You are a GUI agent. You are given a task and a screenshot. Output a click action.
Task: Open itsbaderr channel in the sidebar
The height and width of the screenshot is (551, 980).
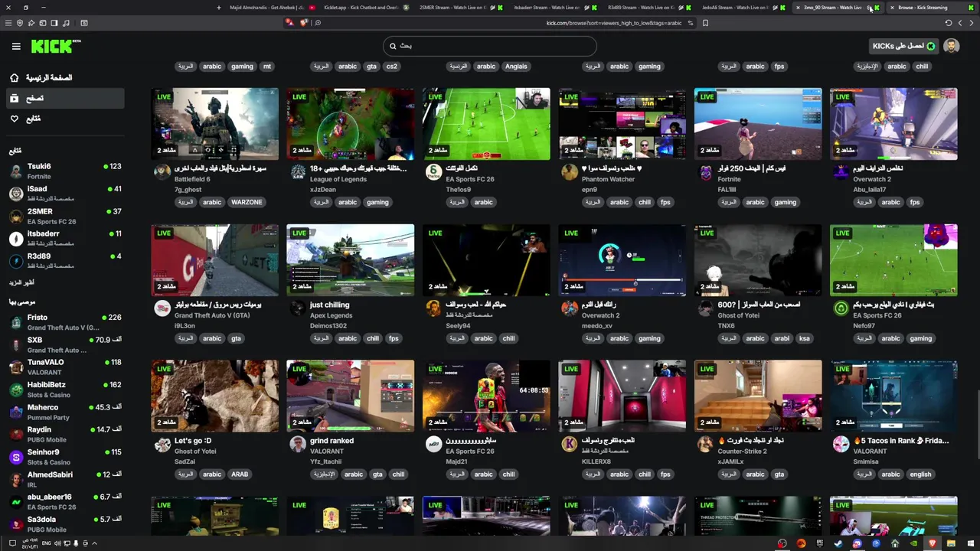(x=65, y=238)
